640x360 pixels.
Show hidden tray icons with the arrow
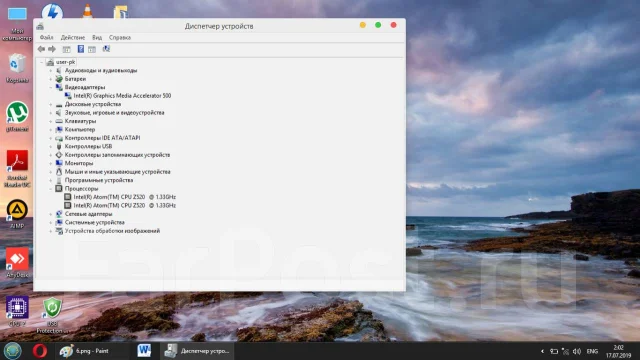pos(542,351)
